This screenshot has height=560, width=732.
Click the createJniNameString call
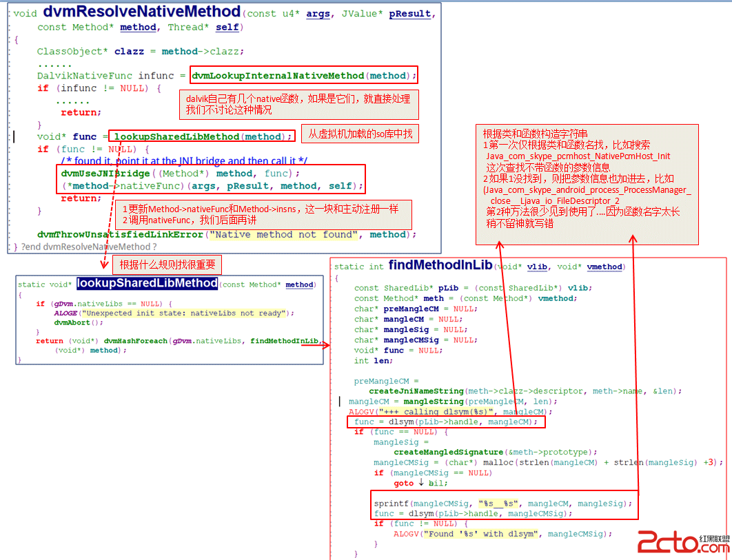416,391
